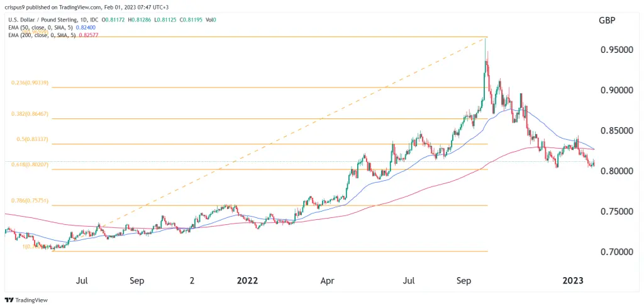
Task: Click the 0.618(0.80207) Fibonacci label
Action: pos(30,164)
